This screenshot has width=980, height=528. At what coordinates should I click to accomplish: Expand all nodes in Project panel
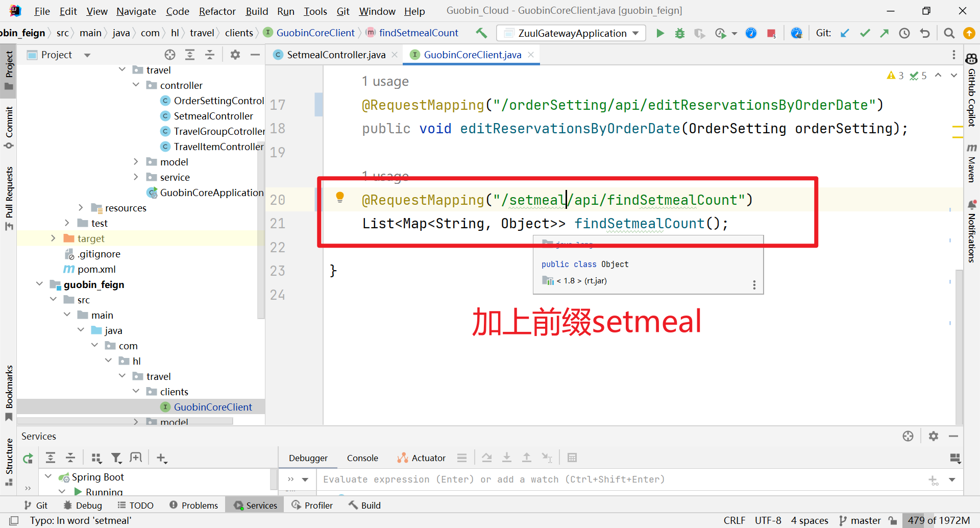coord(190,55)
